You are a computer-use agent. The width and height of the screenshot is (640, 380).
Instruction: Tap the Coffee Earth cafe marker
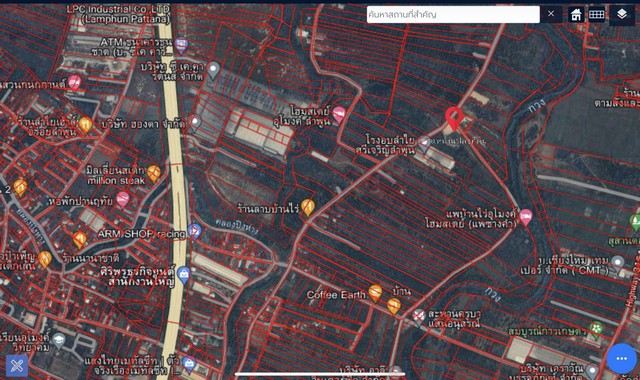(375, 293)
